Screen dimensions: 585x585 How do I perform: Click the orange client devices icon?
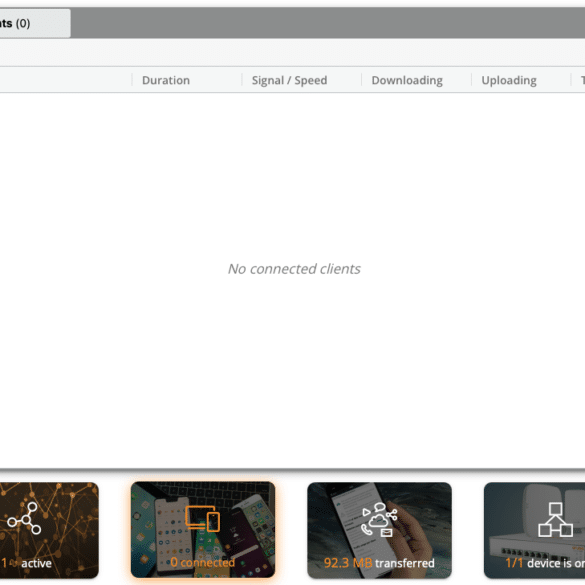202,519
